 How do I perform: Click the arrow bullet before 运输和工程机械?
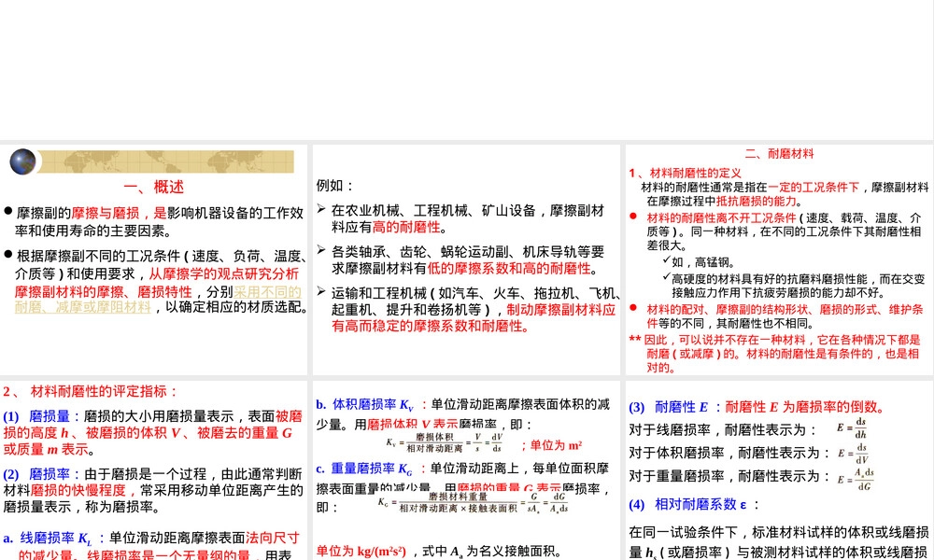click(x=321, y=291)
